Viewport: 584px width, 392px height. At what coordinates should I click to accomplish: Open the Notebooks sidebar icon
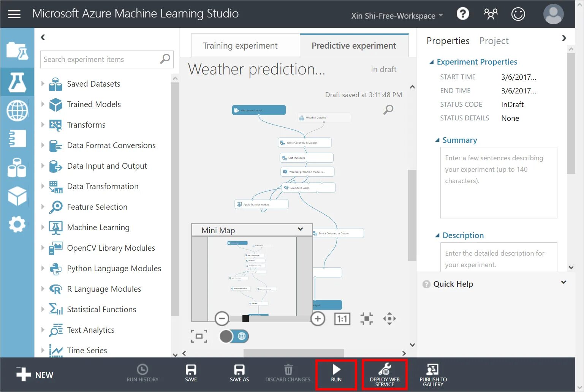(17, 138)
